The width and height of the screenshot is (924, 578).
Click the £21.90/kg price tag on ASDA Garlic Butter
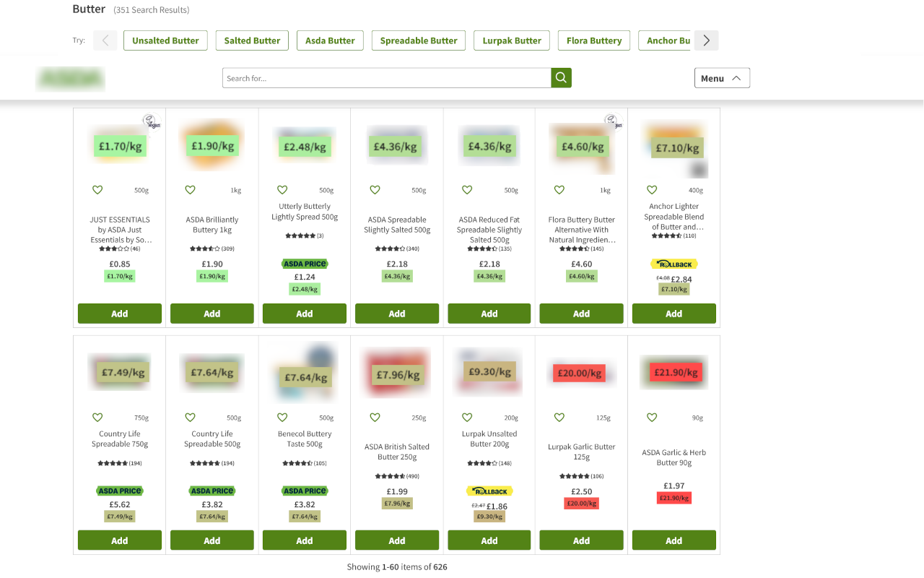[x=674, y=498]
